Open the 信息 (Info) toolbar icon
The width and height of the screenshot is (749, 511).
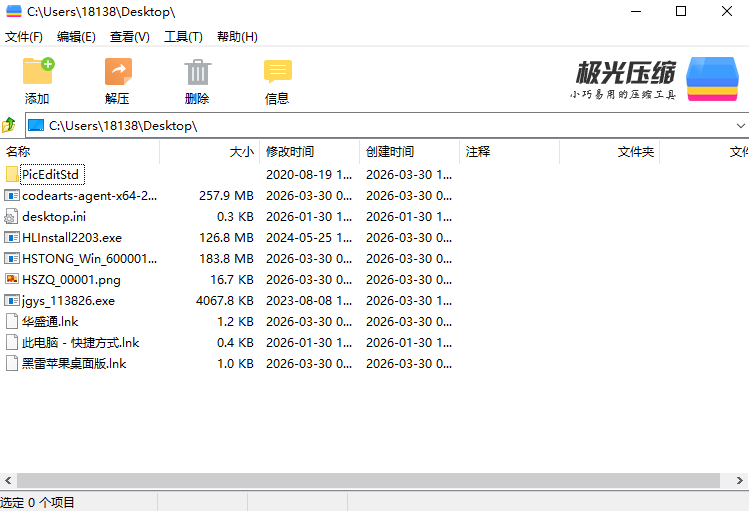coord(278,72)
